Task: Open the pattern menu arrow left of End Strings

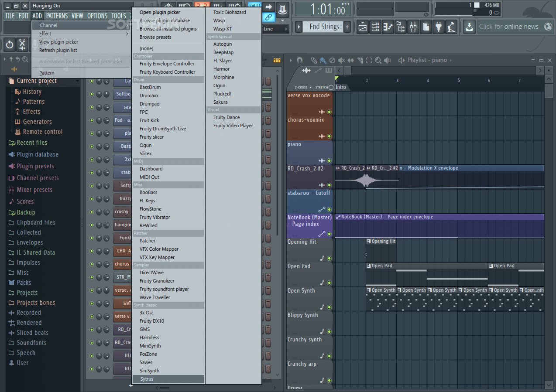Action: (299, 27)
